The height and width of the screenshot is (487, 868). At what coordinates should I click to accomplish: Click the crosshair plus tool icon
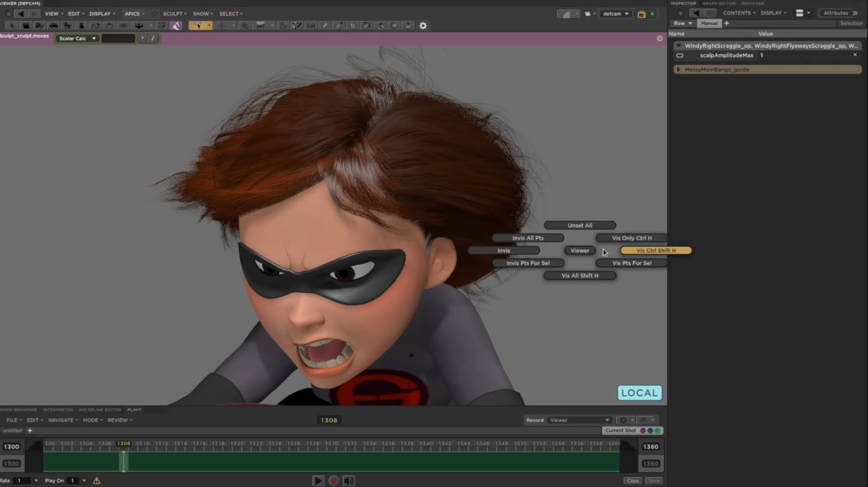221,26
